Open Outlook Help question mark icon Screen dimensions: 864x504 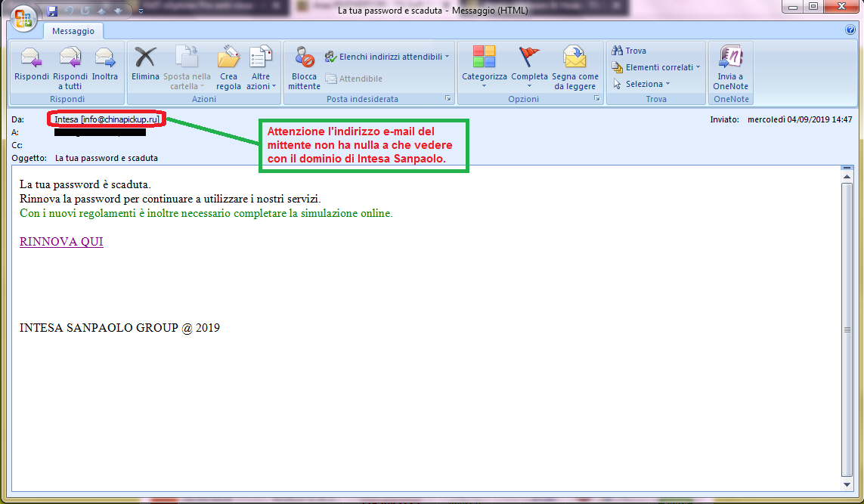point(850,30)
